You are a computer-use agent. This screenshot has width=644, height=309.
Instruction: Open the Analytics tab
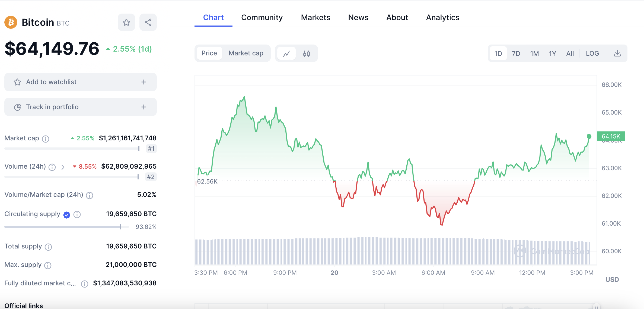coord(442,17)
